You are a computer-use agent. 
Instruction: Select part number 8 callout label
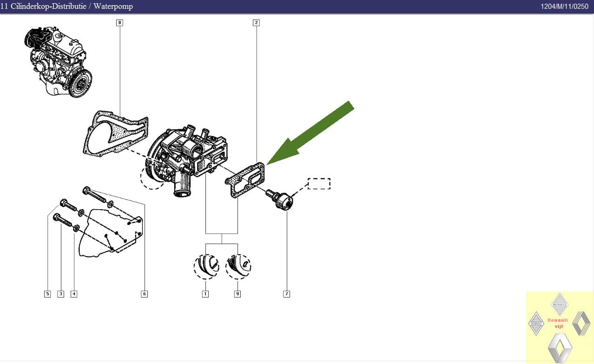pyautogui.click(x=120, y=22)
